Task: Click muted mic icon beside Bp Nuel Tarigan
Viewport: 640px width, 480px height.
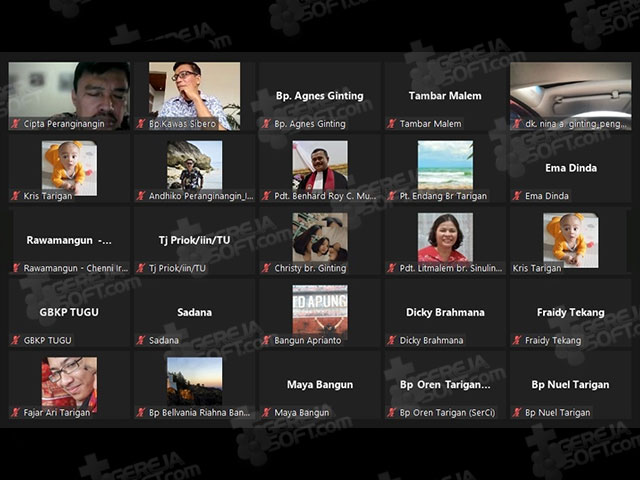Action: pos(517,413)
